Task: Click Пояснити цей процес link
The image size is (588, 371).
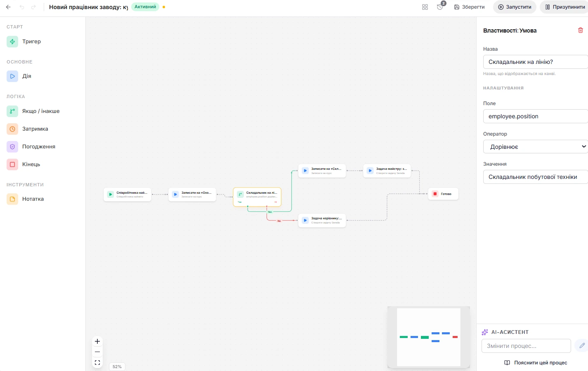Action: [536, 363]
